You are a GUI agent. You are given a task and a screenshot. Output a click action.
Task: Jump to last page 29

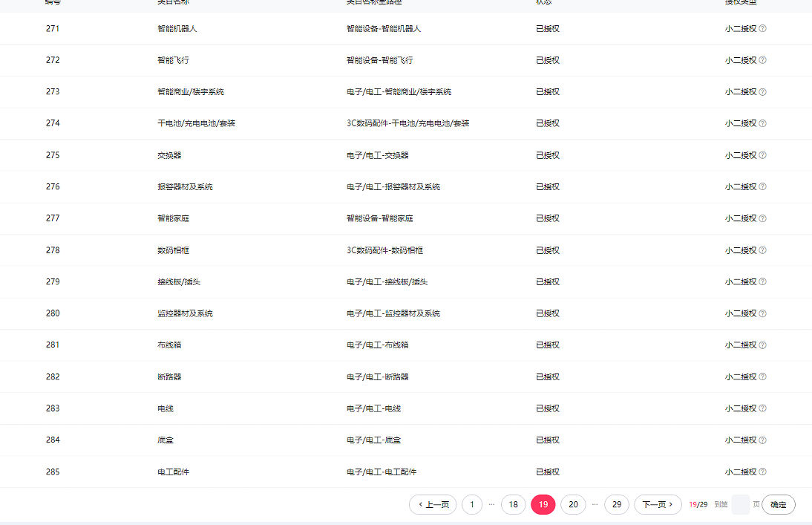pyautogui.click(x=617, y=505)
